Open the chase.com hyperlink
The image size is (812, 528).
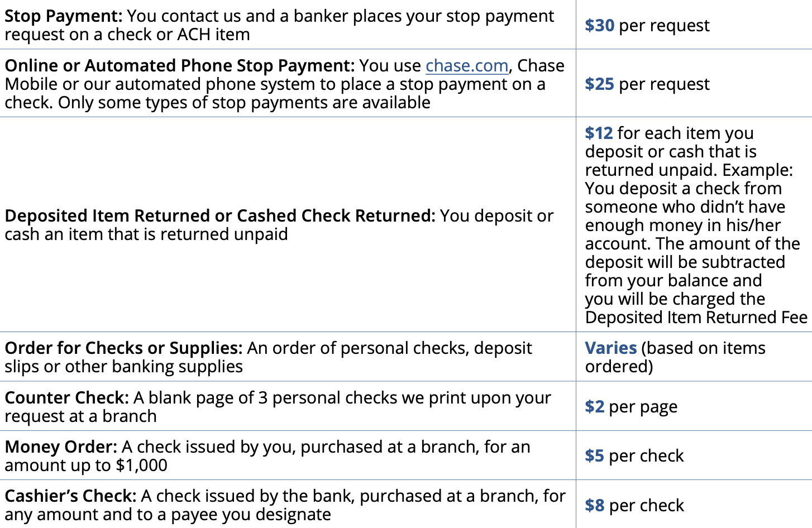(x=467, y=66)
